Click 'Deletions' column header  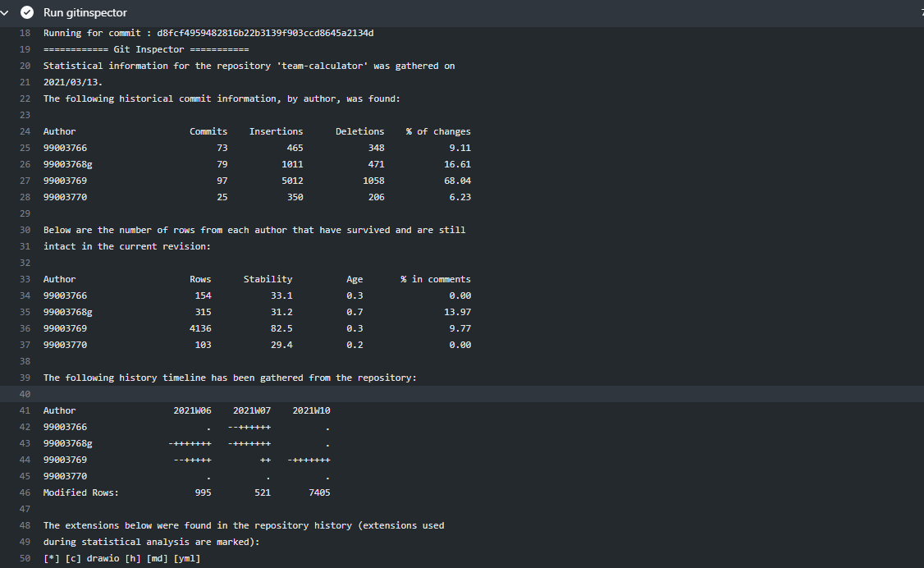click(359, 131)
